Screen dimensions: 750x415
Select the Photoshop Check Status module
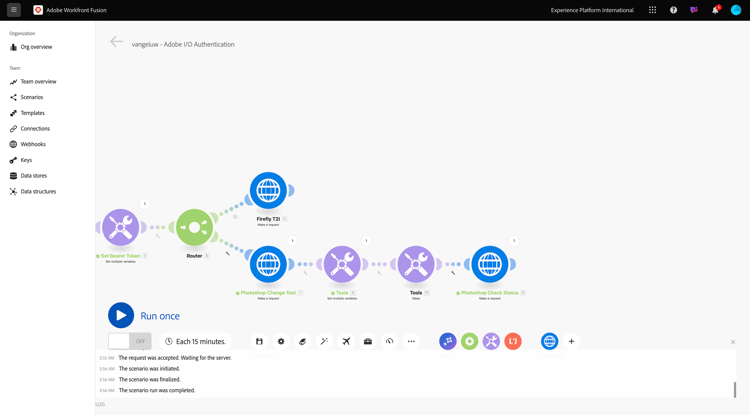(490, 264)
